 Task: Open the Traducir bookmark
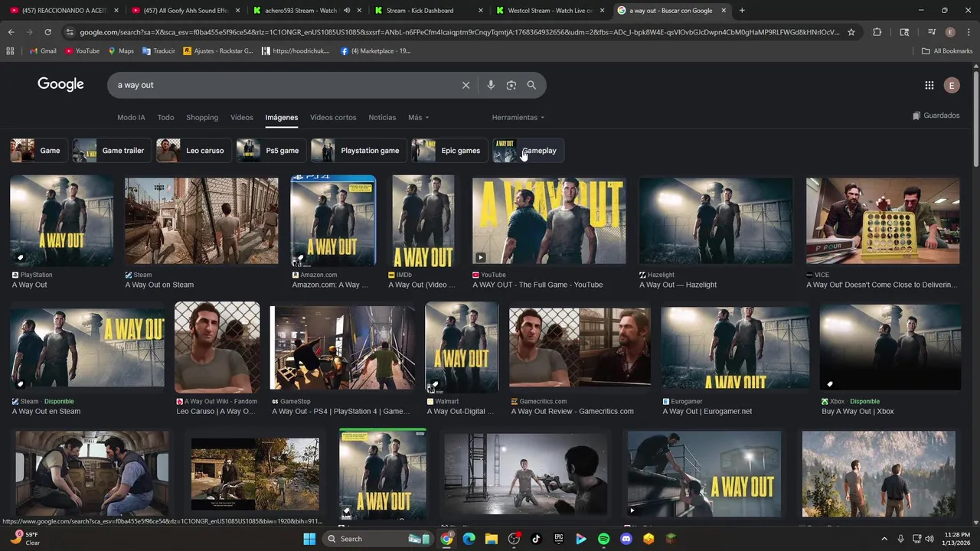158,51
